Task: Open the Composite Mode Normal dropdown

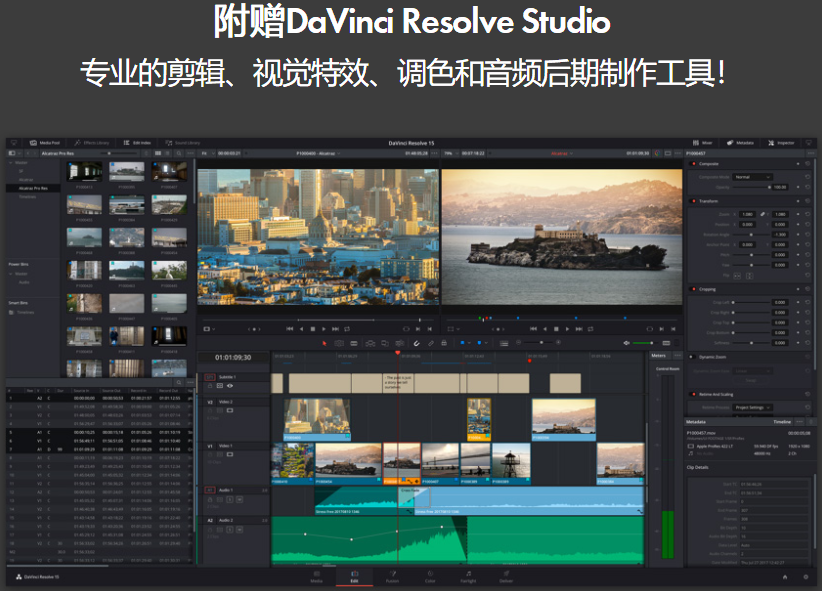Action: (x=752, y=177)
